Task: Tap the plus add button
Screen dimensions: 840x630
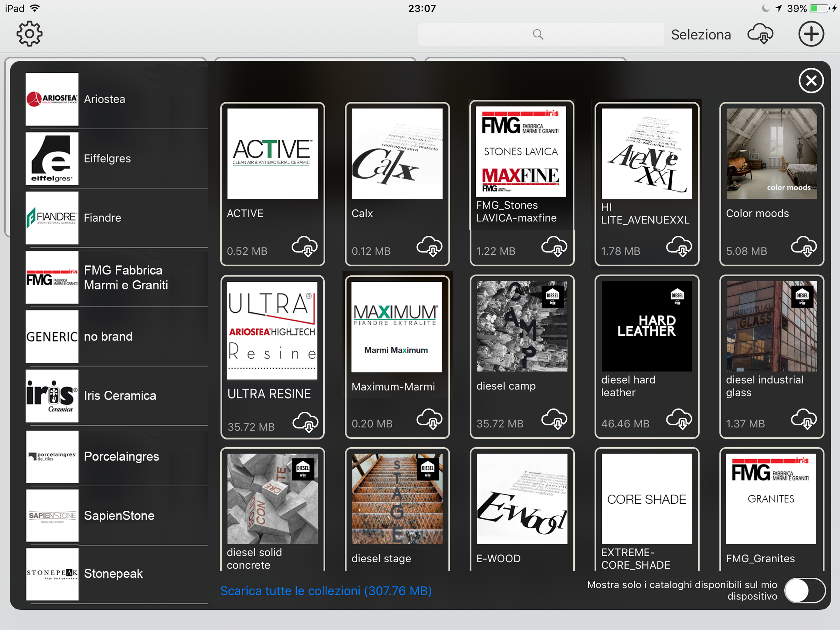Action: tap(811, 34)
